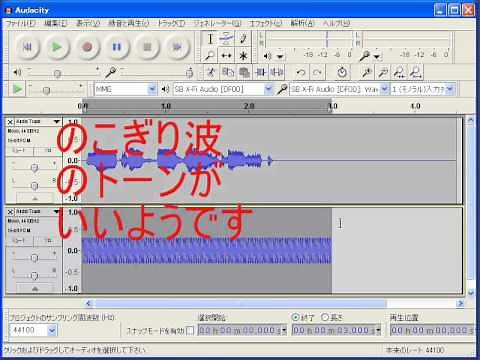The width and height of the screenshot is (480, 360).
Task: Toggle Solo on the first audio track
Action: point(48,151)
